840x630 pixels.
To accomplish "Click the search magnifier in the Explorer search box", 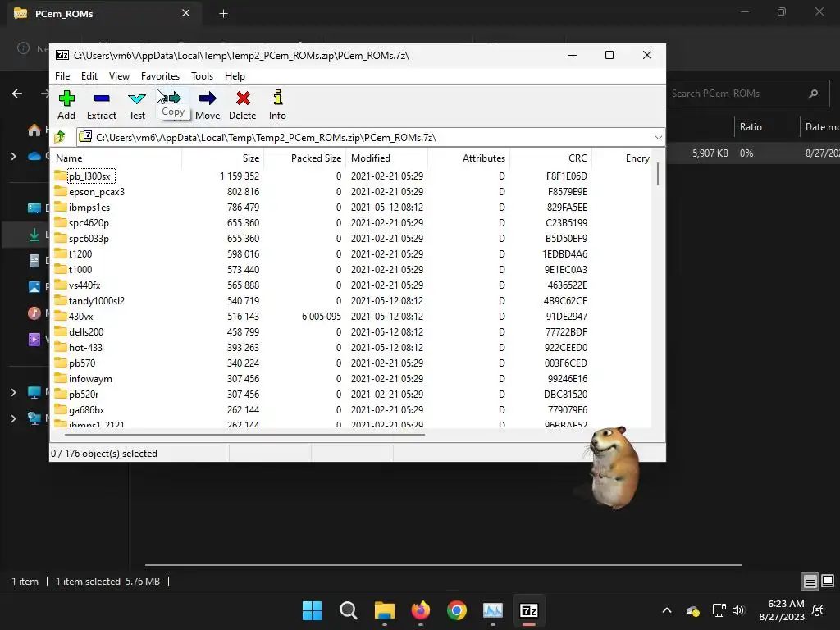I will click(x=813, y=94).
